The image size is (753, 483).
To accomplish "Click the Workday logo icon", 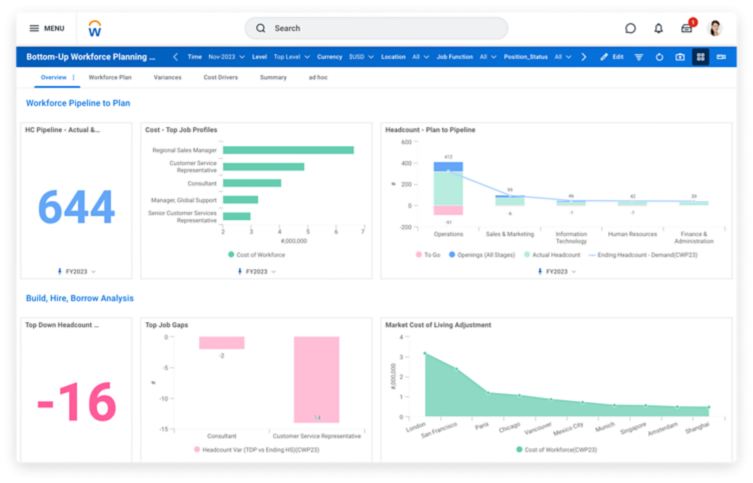I will (x=95, y=29).
